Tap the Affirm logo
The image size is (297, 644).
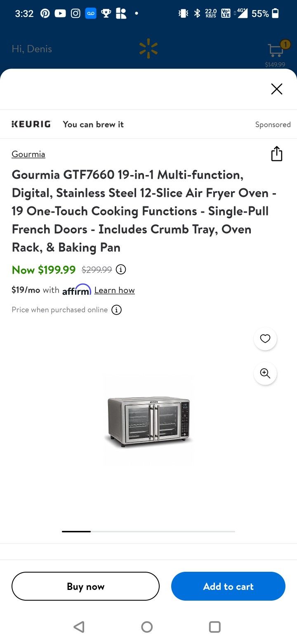(x=76, y=290)
